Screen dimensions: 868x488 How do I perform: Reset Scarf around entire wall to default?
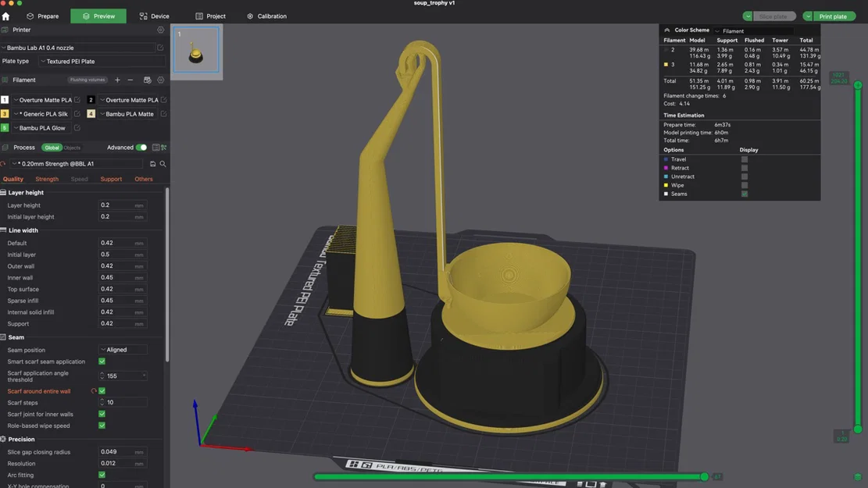pos(94,391)
